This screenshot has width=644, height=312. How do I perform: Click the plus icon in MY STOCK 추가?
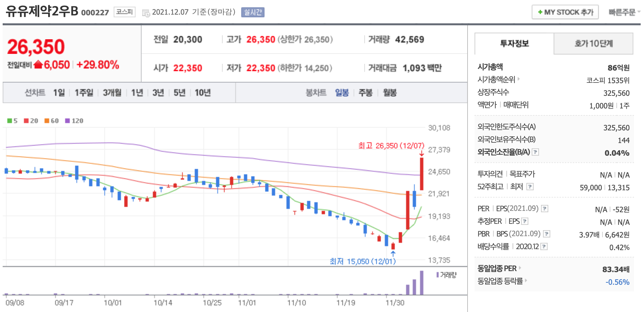click(x=540, y=12)
